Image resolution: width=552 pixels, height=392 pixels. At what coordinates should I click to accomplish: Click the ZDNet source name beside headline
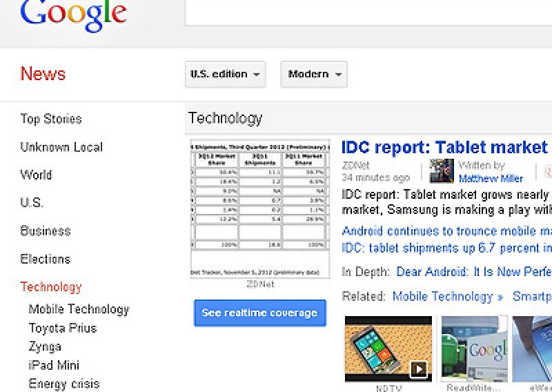click(355, 166)
